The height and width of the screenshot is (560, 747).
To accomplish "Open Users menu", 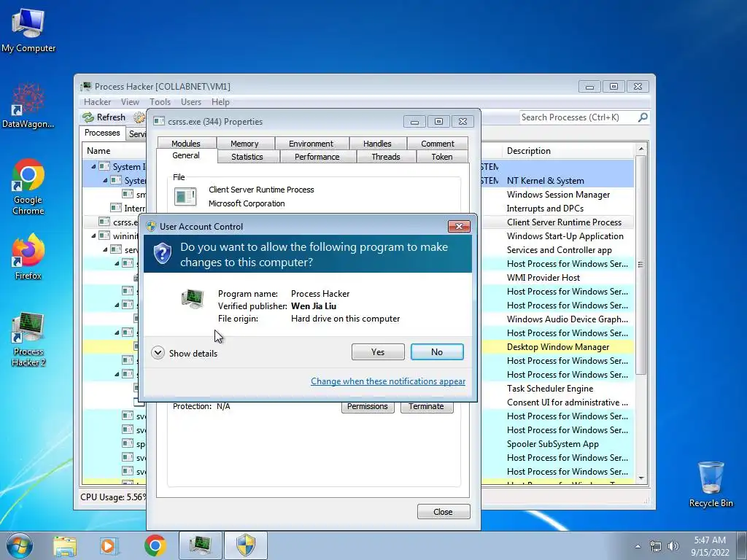I will pos(190,102).
